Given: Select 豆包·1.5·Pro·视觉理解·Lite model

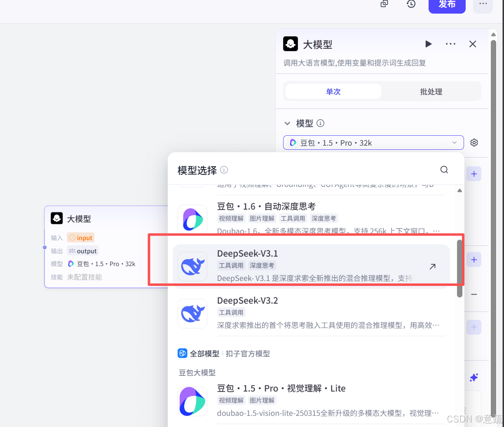Looking at the screenshot, I should tap(311, 401).
